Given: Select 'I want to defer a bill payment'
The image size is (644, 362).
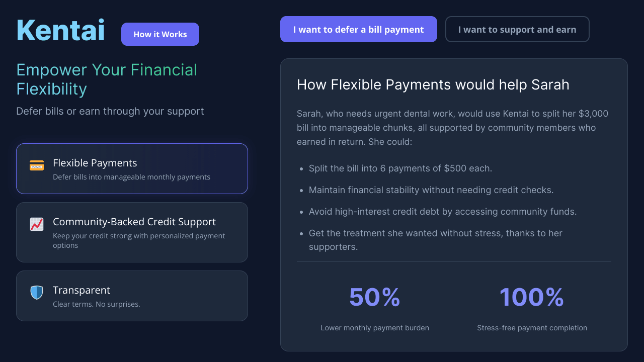Looking at the screenshot, I should coord(358,29).
